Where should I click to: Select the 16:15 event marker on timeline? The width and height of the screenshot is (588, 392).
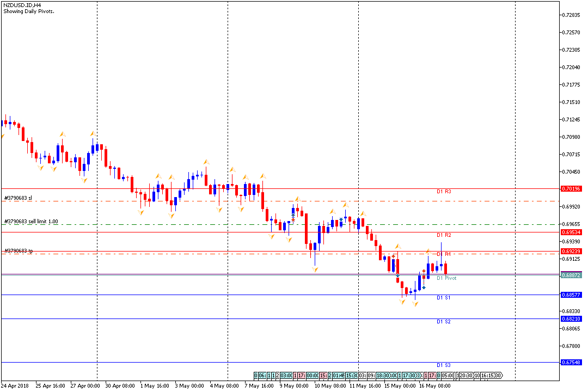coord(487,376)
